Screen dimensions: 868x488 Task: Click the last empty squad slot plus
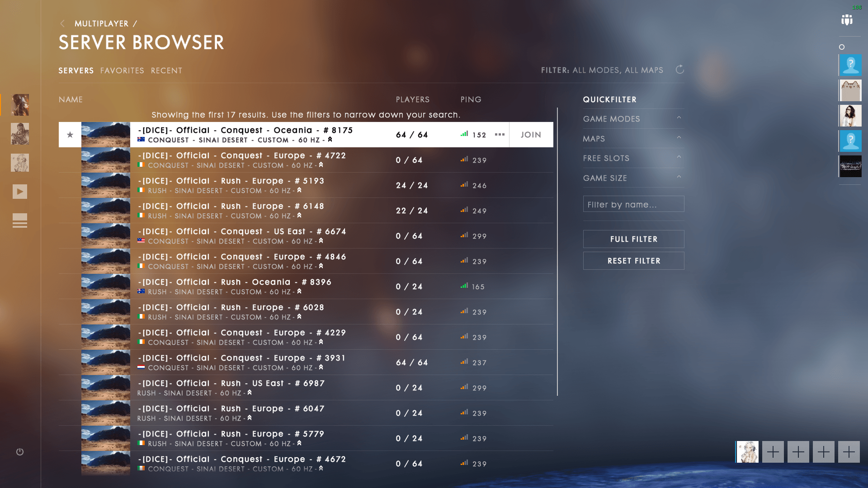[x=849, y=452]
